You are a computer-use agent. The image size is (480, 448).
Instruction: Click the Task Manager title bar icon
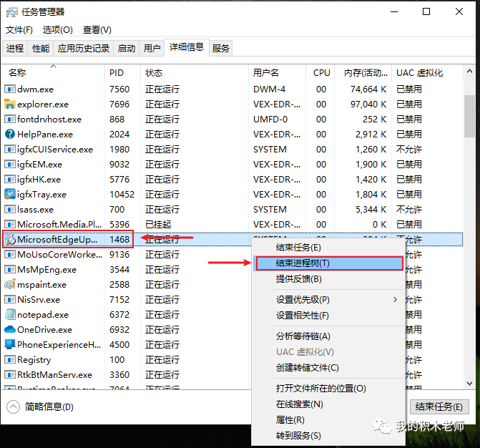pyautogui.click(x=11, y=12)
